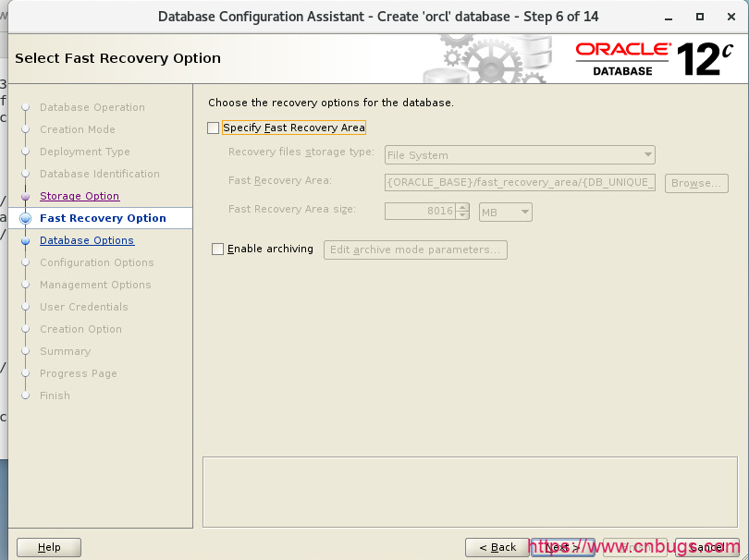Open Edit archive mode parameters

415,250
